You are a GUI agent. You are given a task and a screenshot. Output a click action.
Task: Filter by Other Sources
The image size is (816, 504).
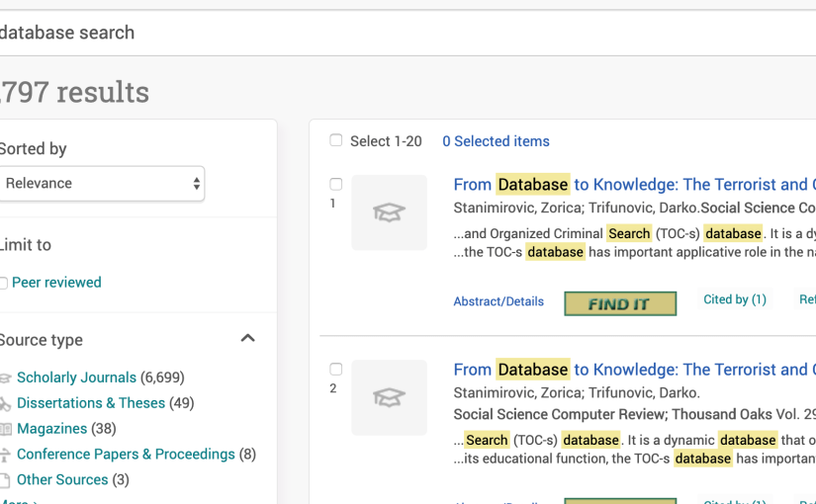[x=62, y=479]
